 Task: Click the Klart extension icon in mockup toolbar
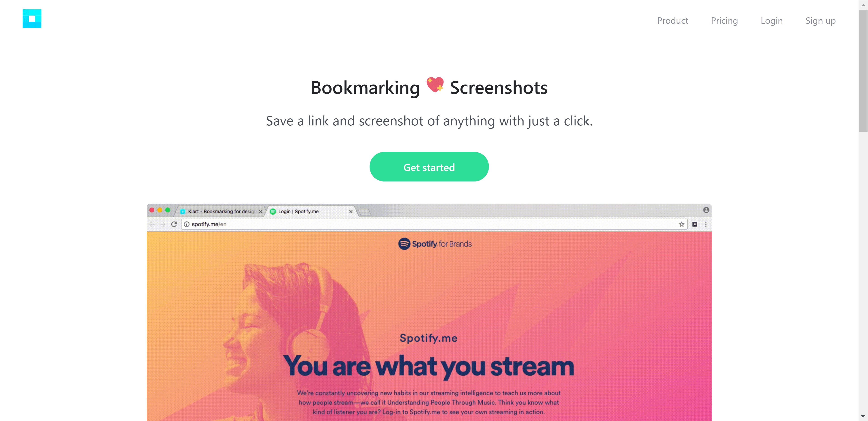click(x=694, y=224)
